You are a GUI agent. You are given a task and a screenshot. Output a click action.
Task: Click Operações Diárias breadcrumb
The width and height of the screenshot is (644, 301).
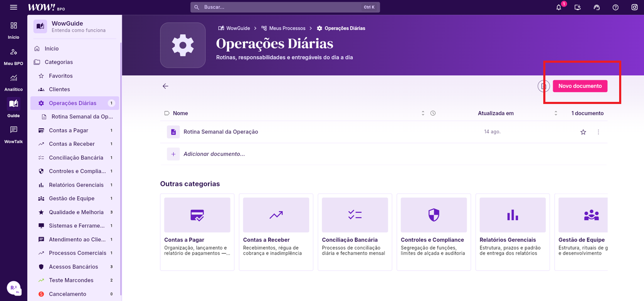coord(341,28)
